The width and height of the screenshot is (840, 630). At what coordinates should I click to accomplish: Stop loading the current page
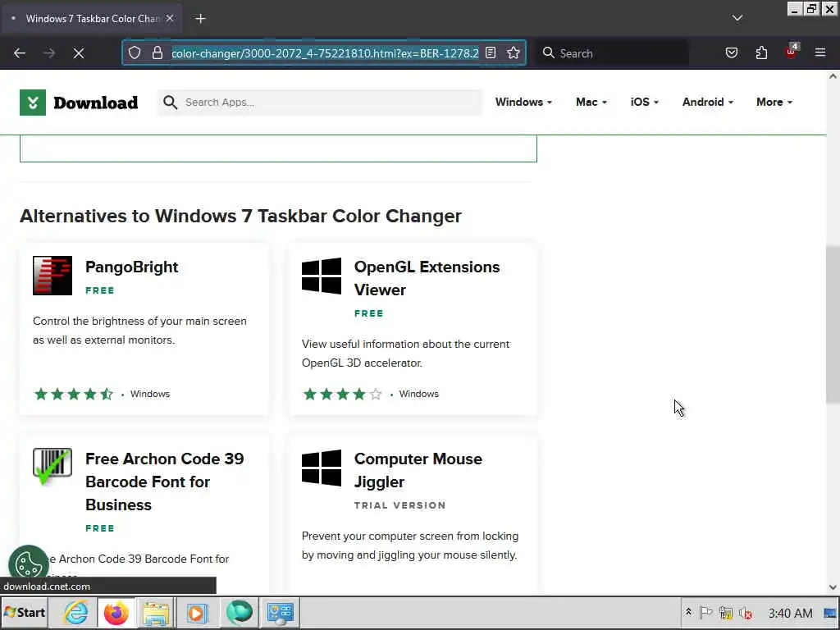click(79, 53)
